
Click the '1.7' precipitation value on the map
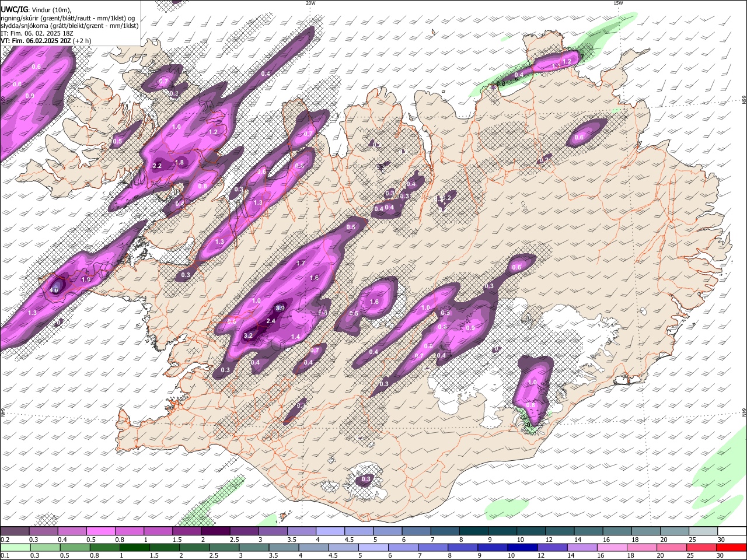[x=301, y=264]
